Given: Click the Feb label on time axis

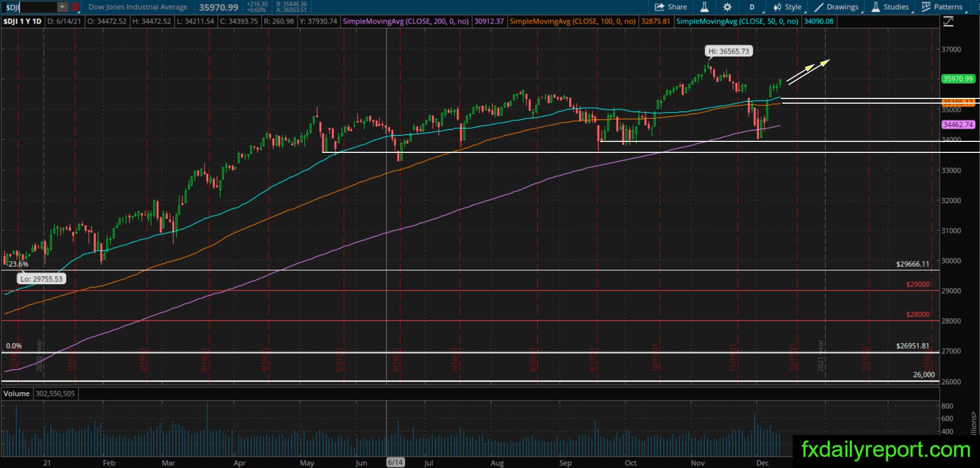Looking at the screenshot, I should pos(109,463).
